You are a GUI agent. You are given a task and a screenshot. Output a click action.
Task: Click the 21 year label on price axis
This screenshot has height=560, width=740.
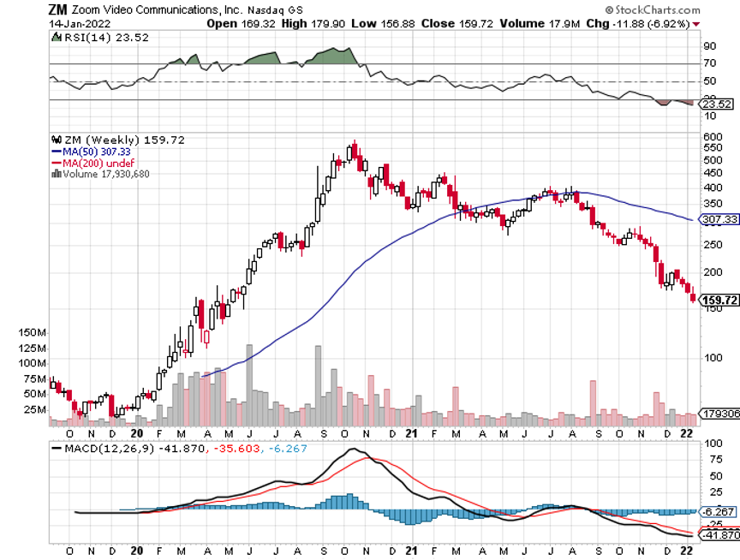tap(411, 433)
